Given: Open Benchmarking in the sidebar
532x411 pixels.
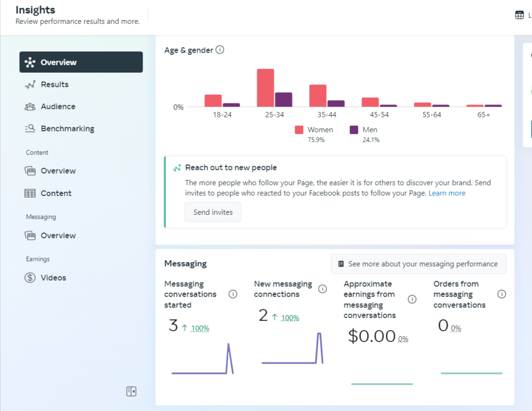Looking at the screenshot, I should click(67, 129).
